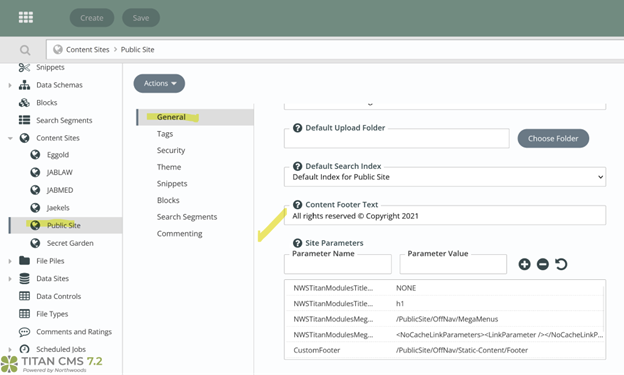Remove site parameter with minus icon
Viewport: 624px width, 375px height.
pyautogui.click(x=542, y=264)
